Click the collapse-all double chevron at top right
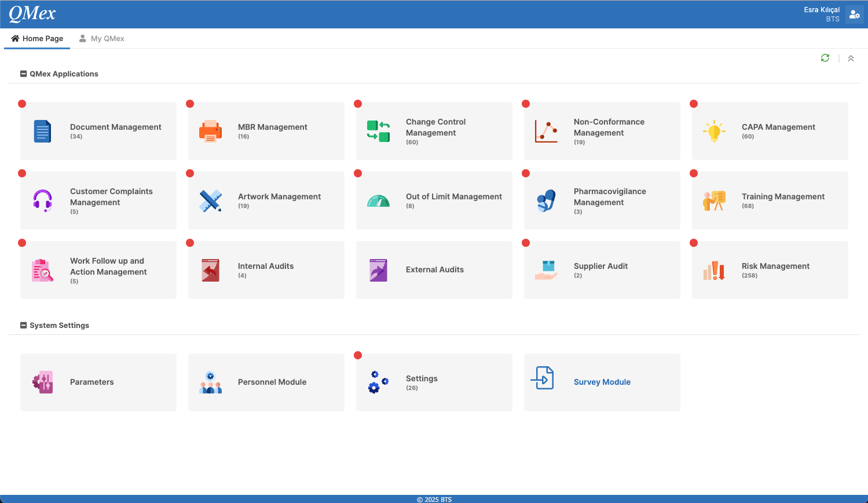The height and width of the screenshot is (503, 868). 851,58
